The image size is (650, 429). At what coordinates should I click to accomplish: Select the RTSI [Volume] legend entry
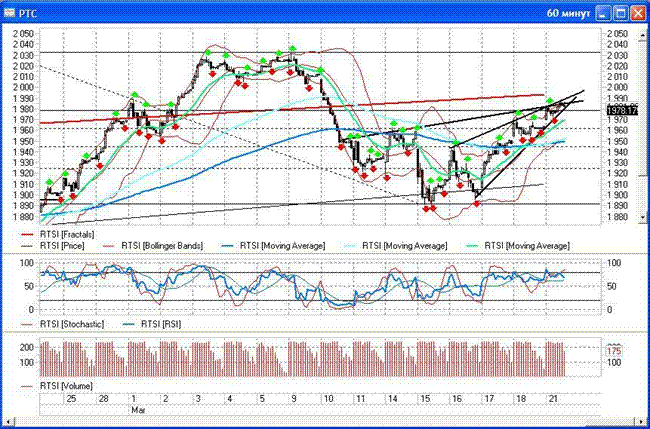coord(57,386)
